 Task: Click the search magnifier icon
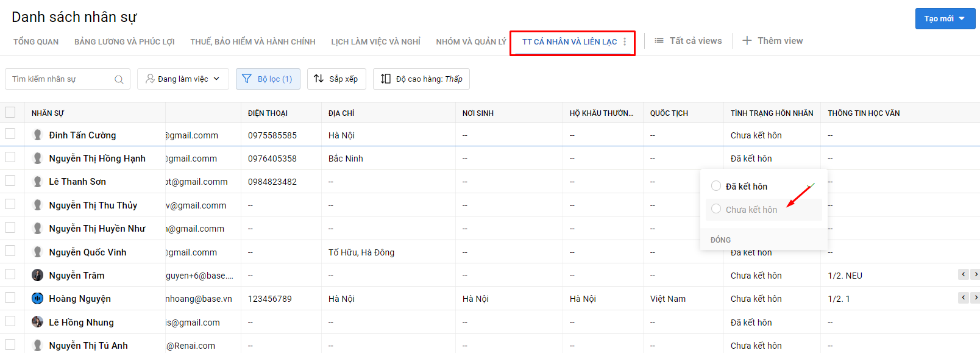point(119,79)
